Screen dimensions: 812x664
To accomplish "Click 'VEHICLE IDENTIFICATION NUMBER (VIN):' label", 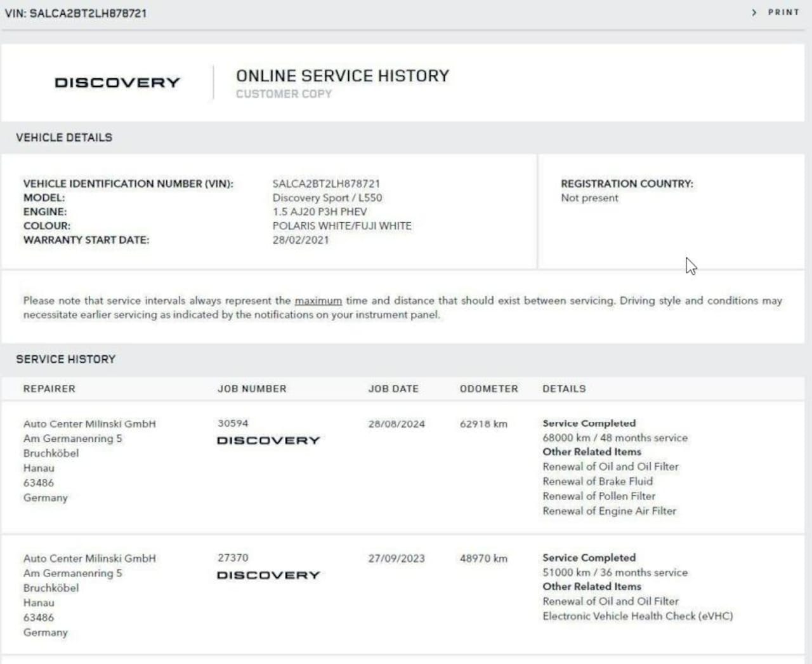I will (128, 183).
